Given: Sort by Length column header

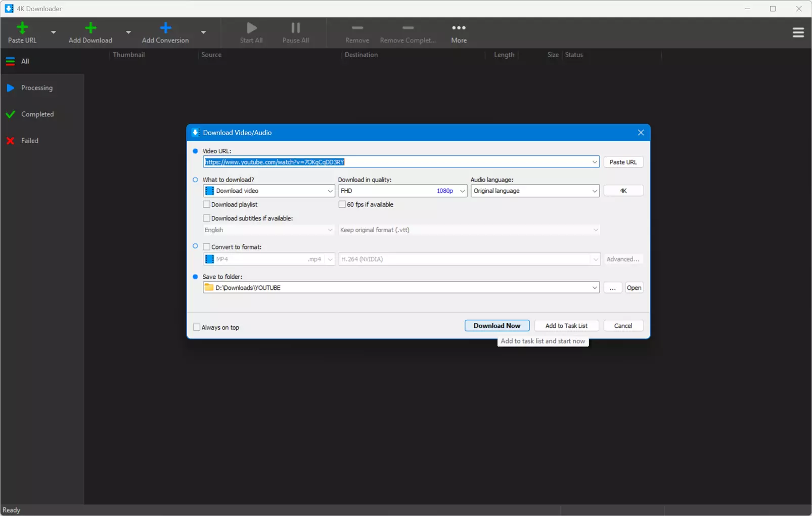Looking at the screenshot, I should [504, 55].
